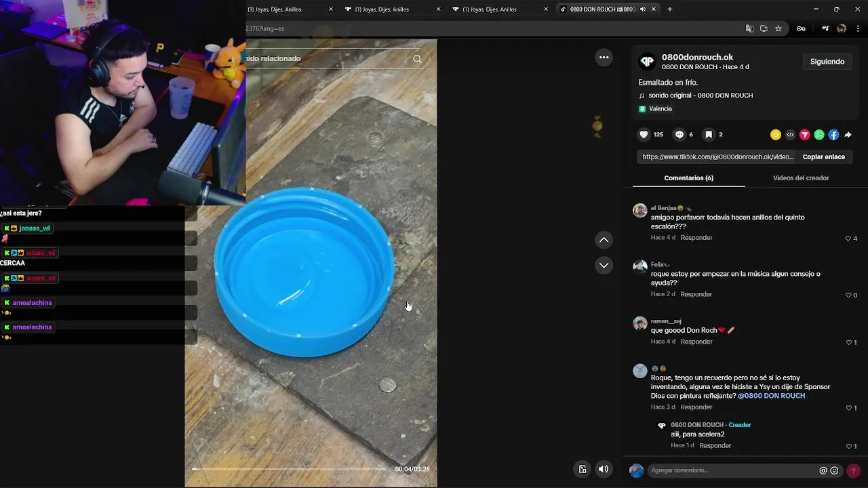Close the 0800 DON ROUCH tab
The width and height of the screenshot is (868, 488).
coord(654,9)
